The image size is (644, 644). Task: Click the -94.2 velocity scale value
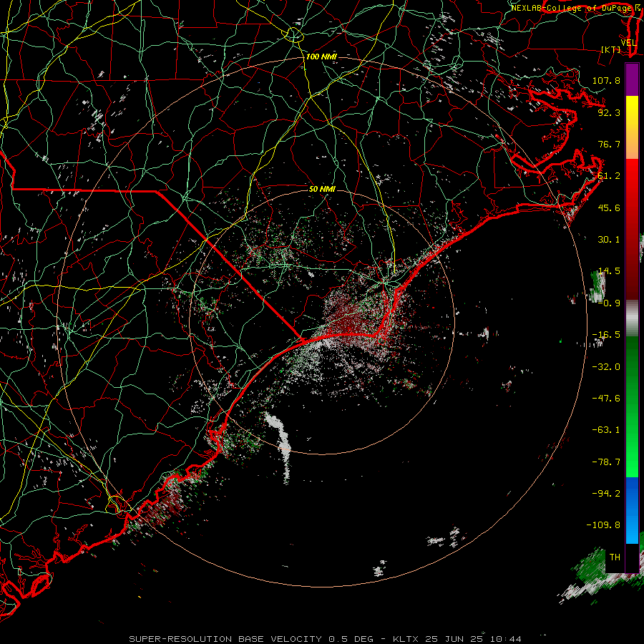(606, 493)
